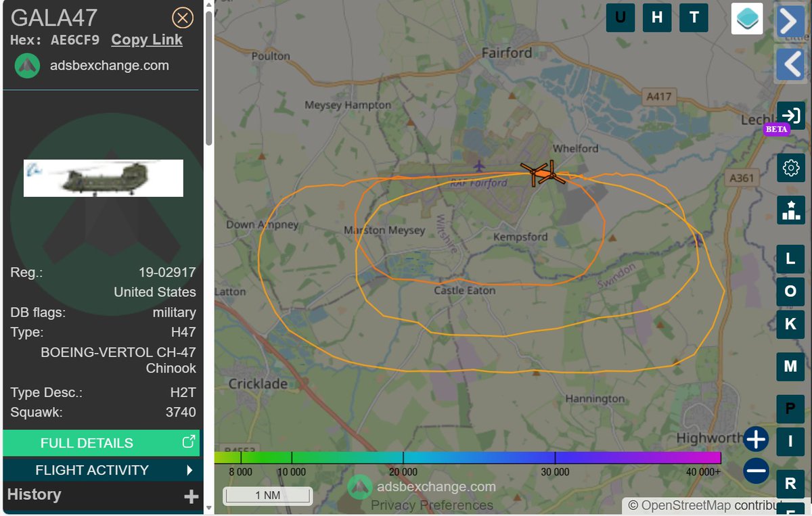Click the external link icon on FULL DETAILS
Screen dimensions: 812x516
click(189, 442)
